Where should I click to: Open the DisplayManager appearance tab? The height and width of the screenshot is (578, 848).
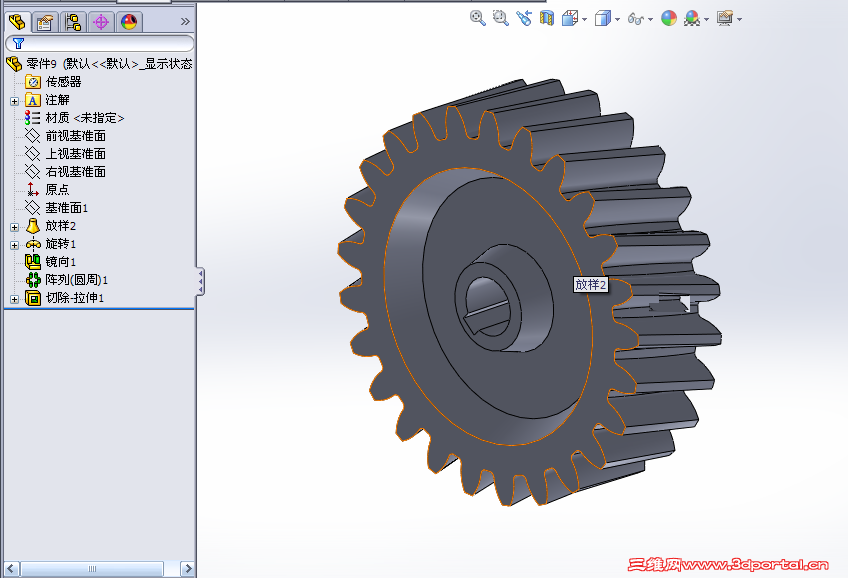[x=129, y=22]
